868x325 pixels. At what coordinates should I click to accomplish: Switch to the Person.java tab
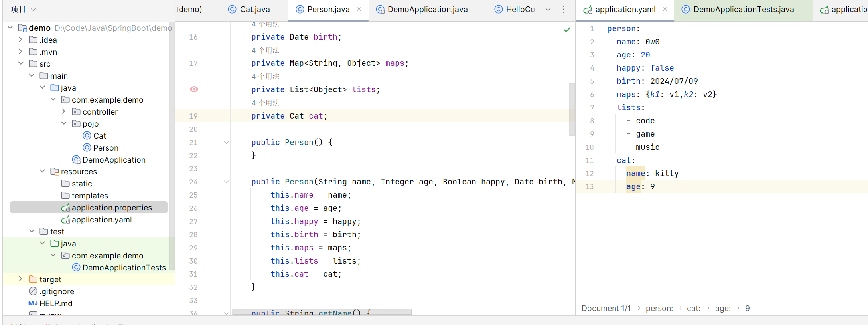tap(328, 9)
